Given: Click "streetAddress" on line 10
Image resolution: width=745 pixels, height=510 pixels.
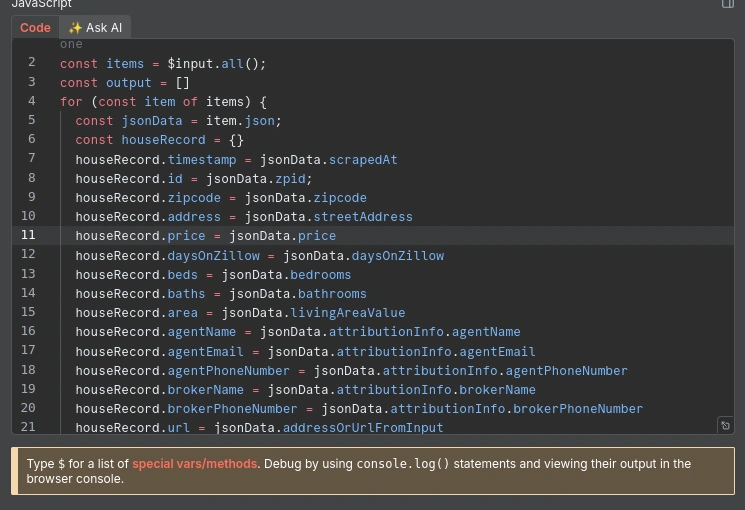Looking at the screenshot, I should 363,217.
